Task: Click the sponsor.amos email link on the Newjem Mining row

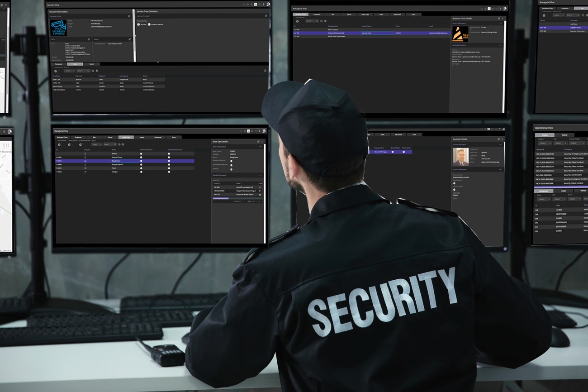Action: 438,33
